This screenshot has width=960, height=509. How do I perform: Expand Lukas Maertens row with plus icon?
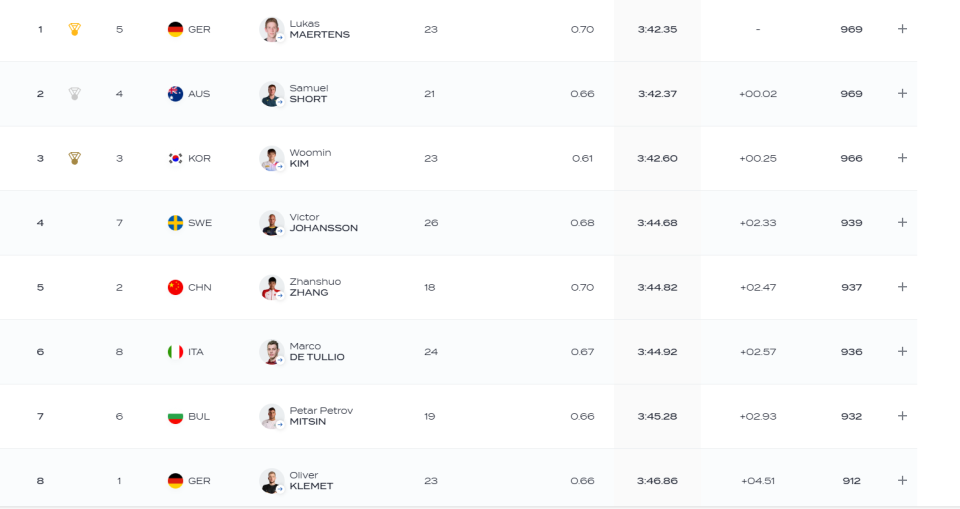902,29
